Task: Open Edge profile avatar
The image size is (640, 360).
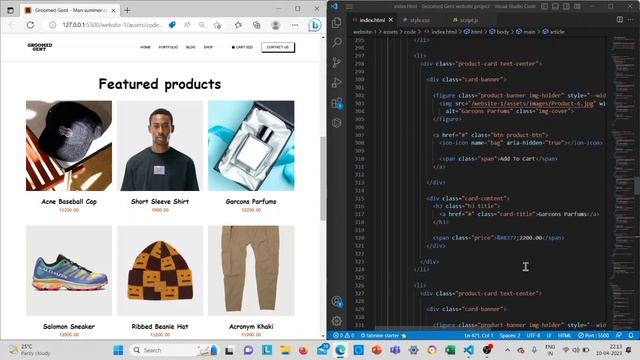Action: pyautogui.click(x=276, y=25)
